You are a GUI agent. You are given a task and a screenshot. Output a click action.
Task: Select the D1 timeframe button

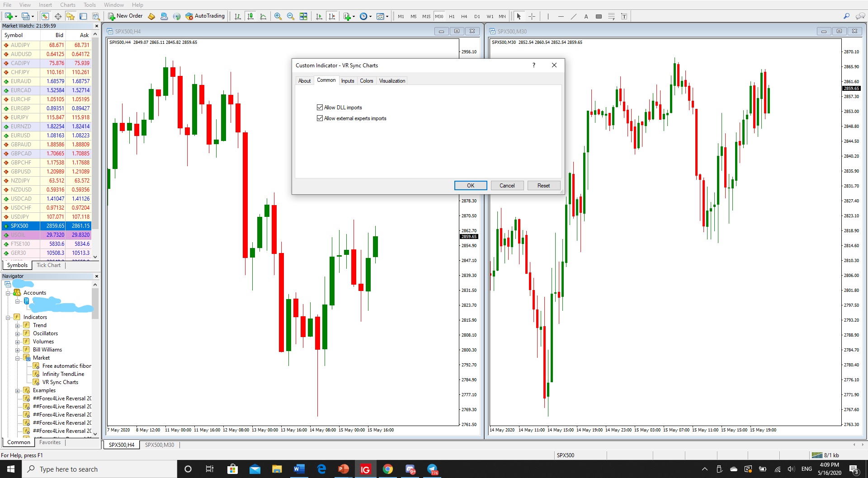477,16
